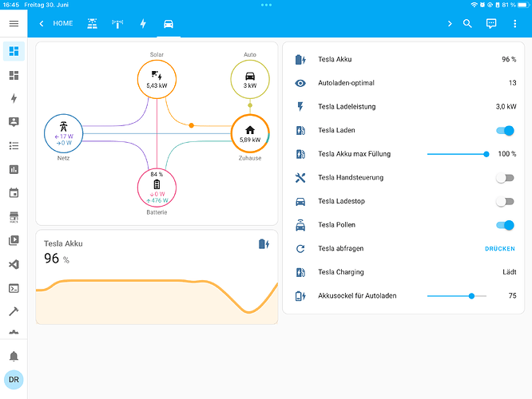Open the HACS store sidebar icon
This screenshot has height=399, width=532.
[14, 217]
